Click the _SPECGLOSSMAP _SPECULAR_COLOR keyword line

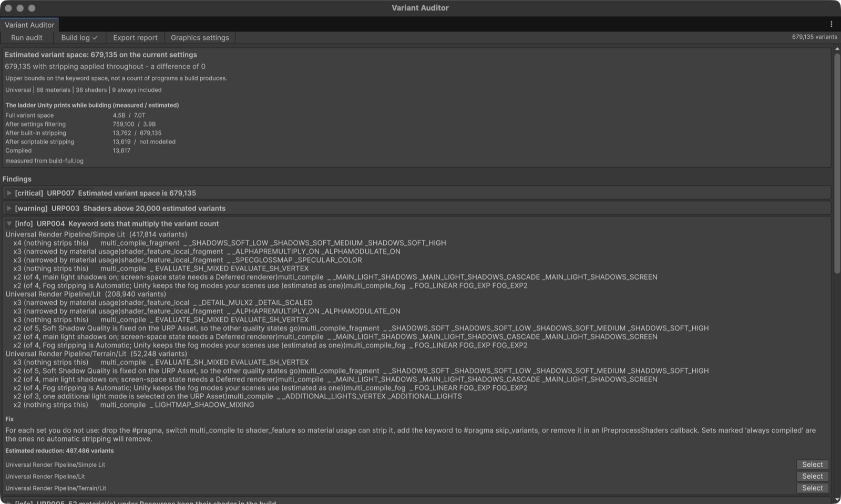188,260
